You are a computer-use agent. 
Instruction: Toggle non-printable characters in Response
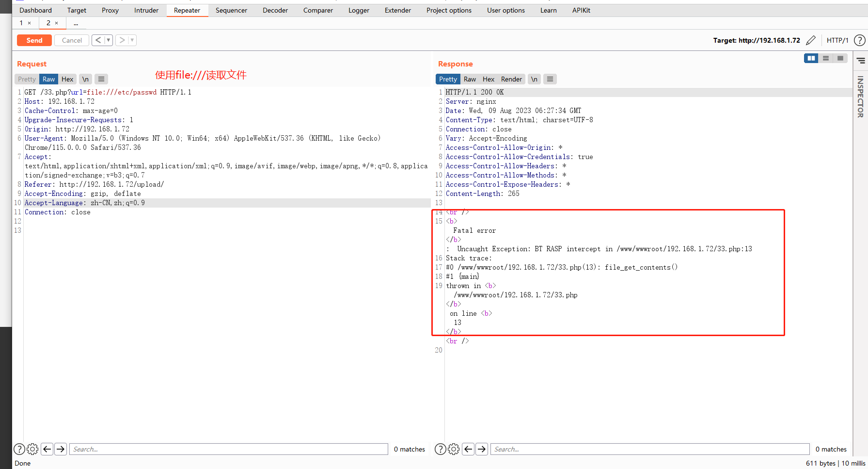pos(534,79)
